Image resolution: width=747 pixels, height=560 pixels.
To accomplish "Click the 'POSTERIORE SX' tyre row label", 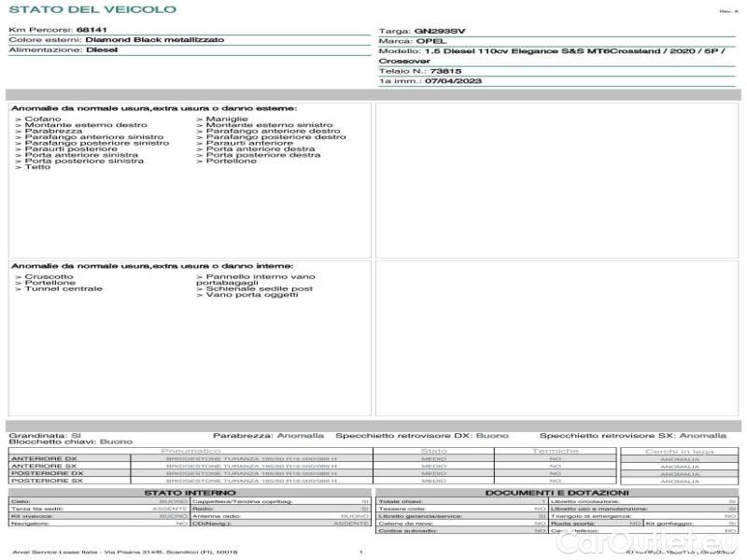I will pos(47,481).
